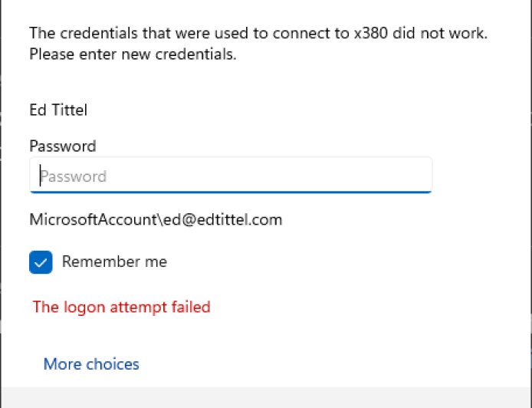Click the Password label above the field
This screenshot has height=408, width=532.
[x=63, y=146]
